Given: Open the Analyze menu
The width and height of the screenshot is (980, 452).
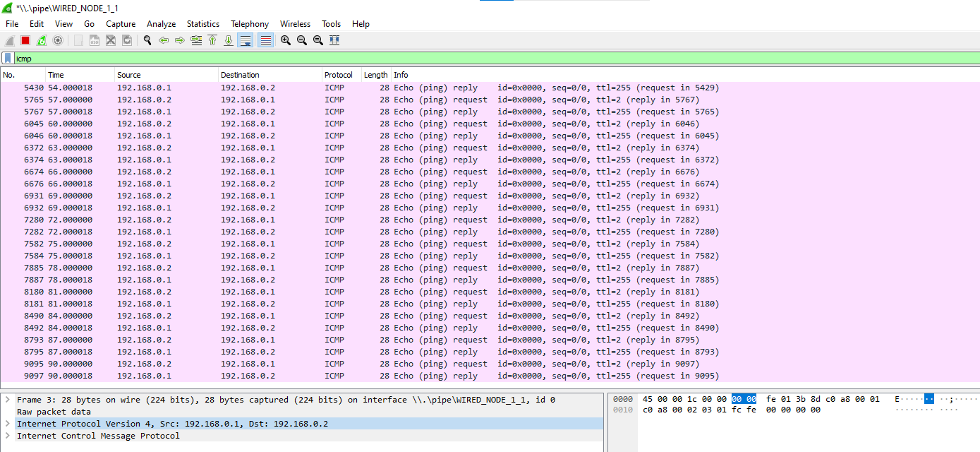Looking at the screenshot, I should [161, 23].
